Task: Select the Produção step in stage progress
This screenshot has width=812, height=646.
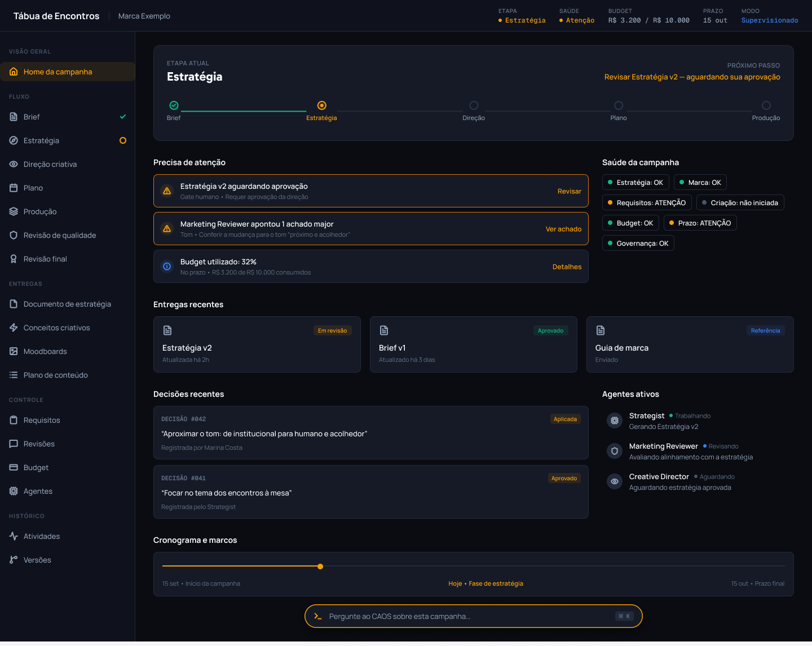Action: tap(766, 110)
